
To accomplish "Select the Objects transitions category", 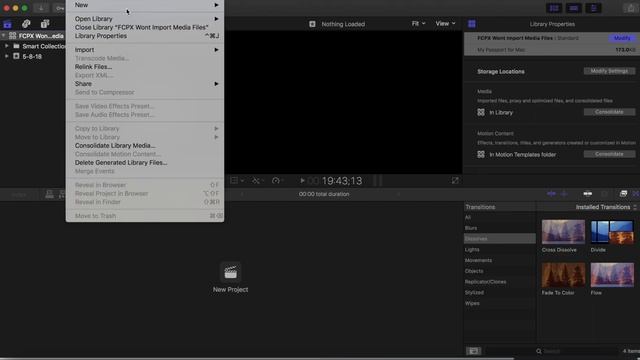I will 500,271.
